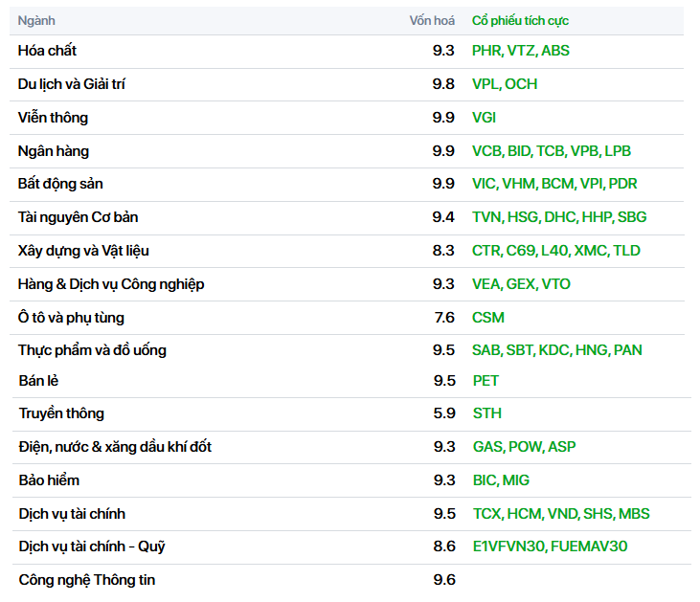Click the Công nghệ Thông tin sector
Viewport: 700px width, 602px height.
(x=86, y=580)
